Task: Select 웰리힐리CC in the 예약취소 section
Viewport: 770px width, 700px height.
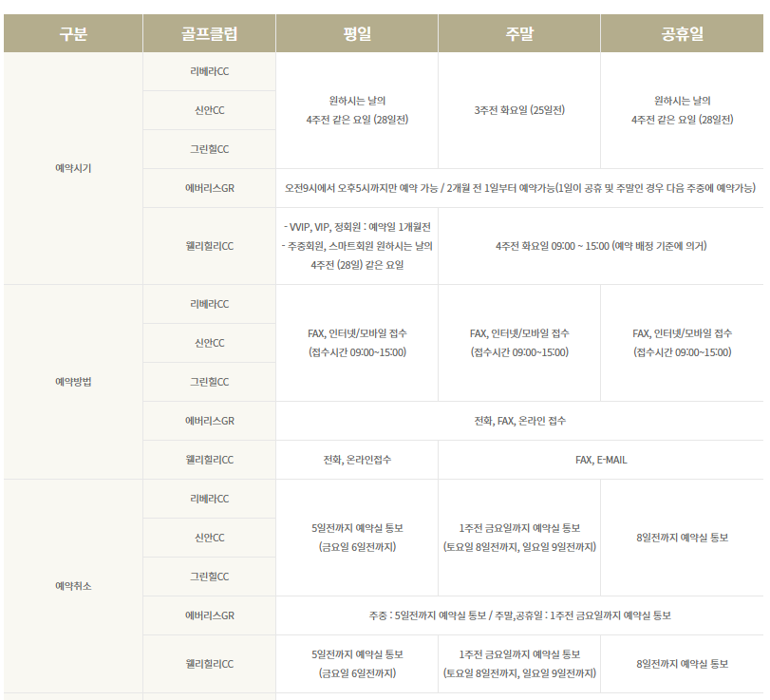Action: tap(209, 664)
